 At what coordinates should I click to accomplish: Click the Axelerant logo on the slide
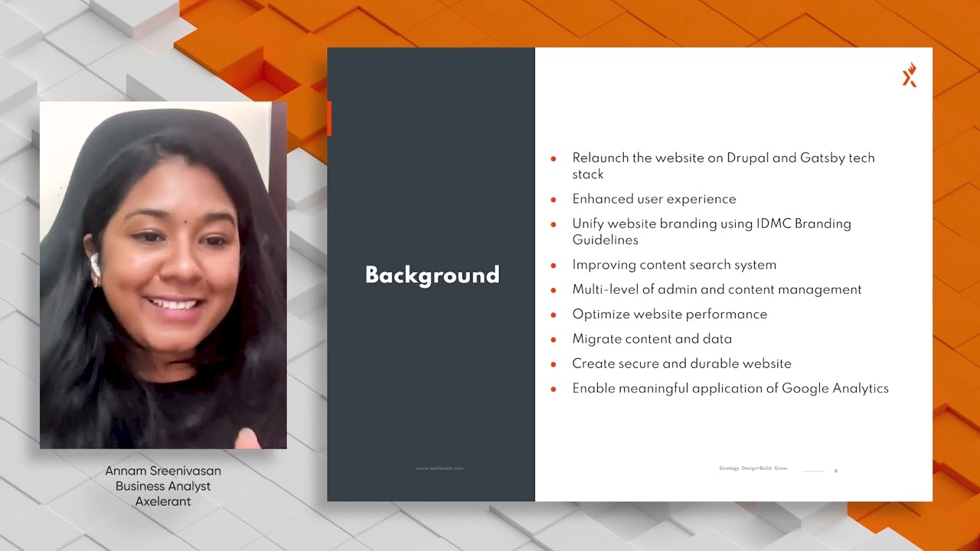click(x=909, y=76)
